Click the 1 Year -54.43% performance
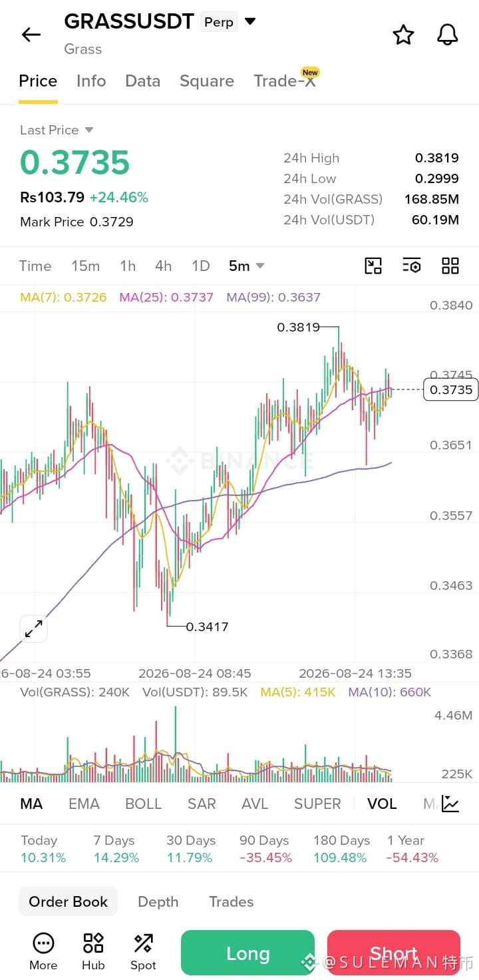The image size is (479, 980). tap(412, 849)
